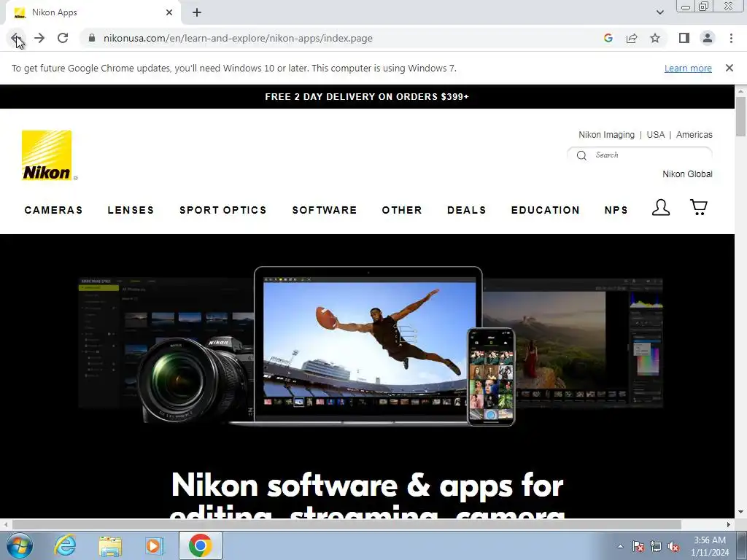Viewport: 747px width, 560px height.
Task: Visit the Nikon Global link
Action: pos(687,174)
